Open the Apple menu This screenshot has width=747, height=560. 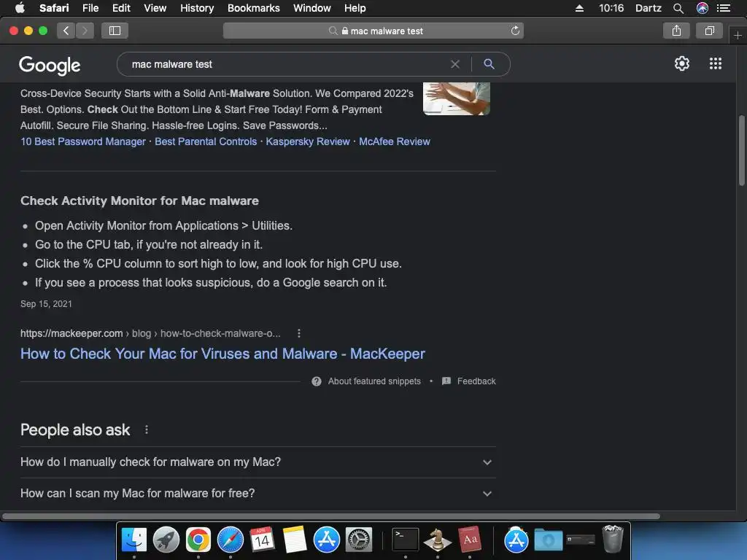[x=20, y=8]
